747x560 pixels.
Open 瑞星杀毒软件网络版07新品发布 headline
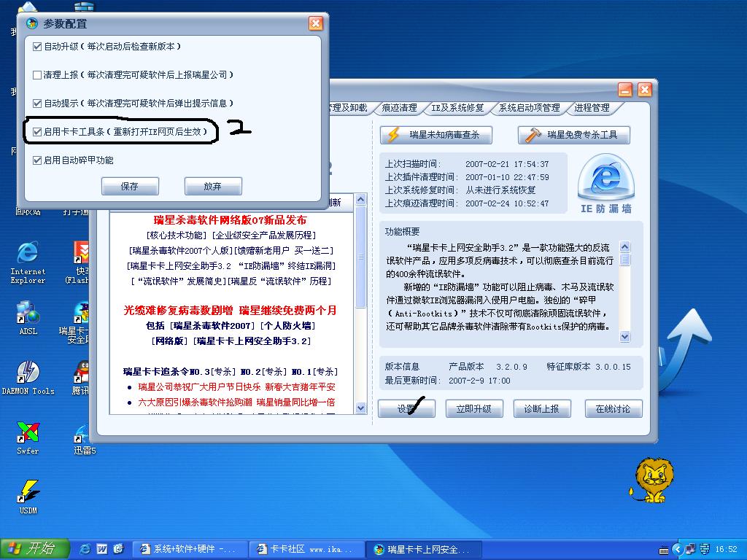[x=230, y=220]
